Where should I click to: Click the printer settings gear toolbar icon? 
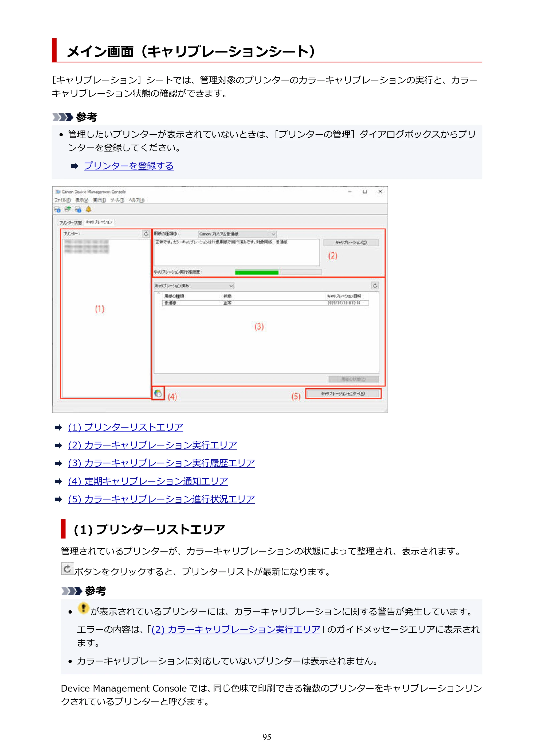coord(57,209)
